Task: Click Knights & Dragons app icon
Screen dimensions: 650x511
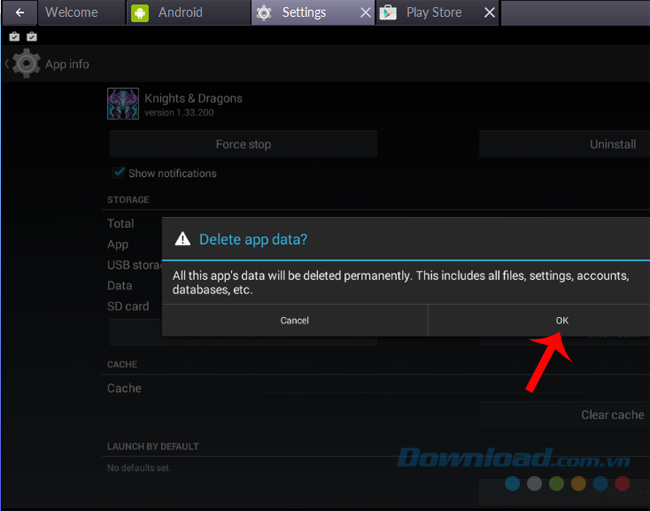Action: pyautogui.click(x=123, y=104)
